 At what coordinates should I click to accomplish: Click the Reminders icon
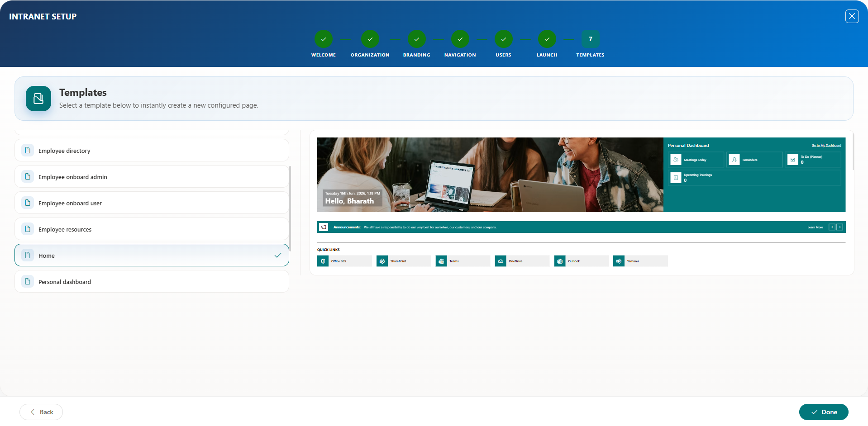(x=734, y=160)
